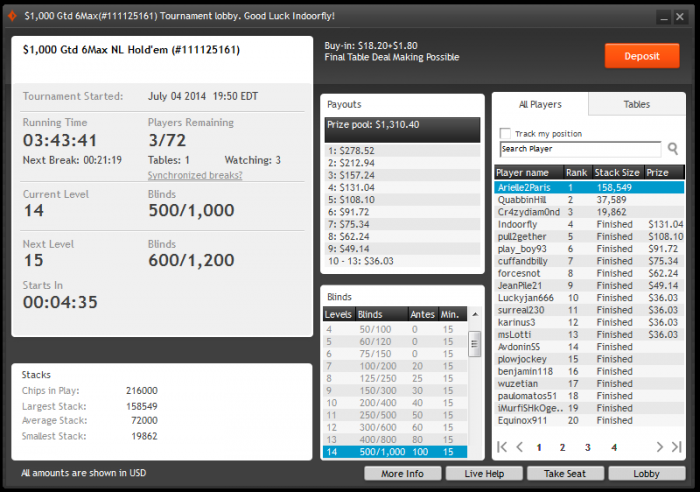Select player Cr4zydiam0nd row
This screenshot has height=492, width=700.
589,212
